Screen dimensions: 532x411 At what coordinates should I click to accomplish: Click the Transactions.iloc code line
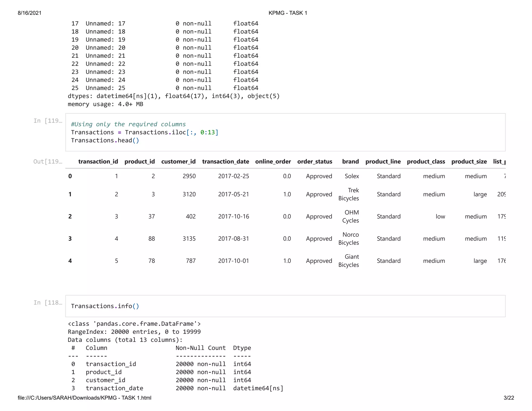click(144, 132)
